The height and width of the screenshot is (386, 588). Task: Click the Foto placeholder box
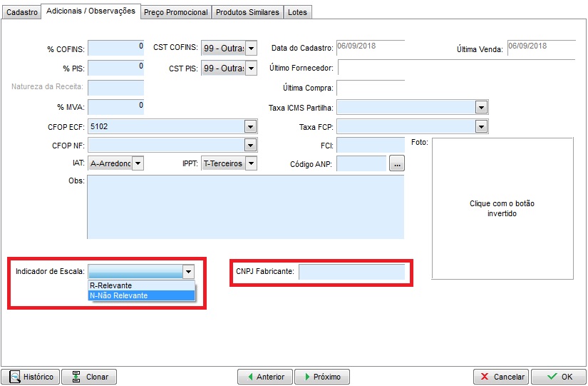502,208
